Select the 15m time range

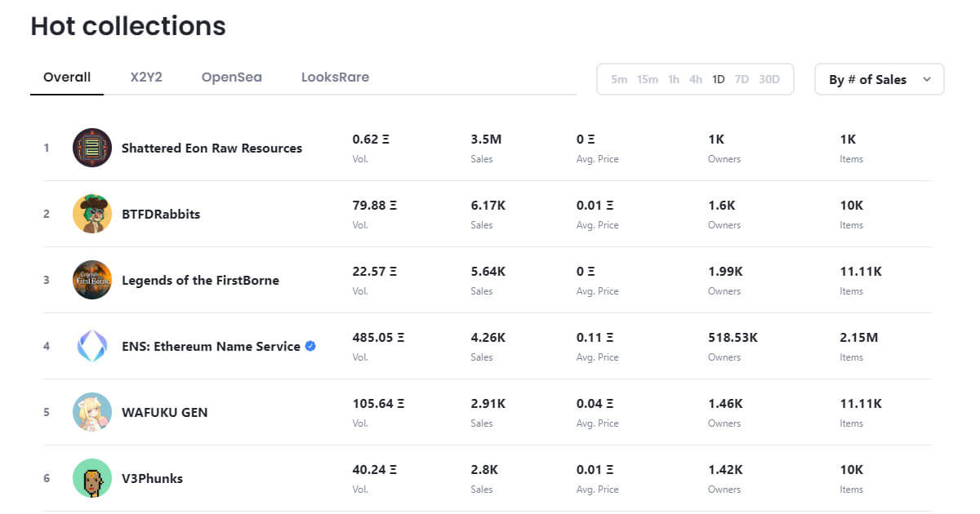648,79
